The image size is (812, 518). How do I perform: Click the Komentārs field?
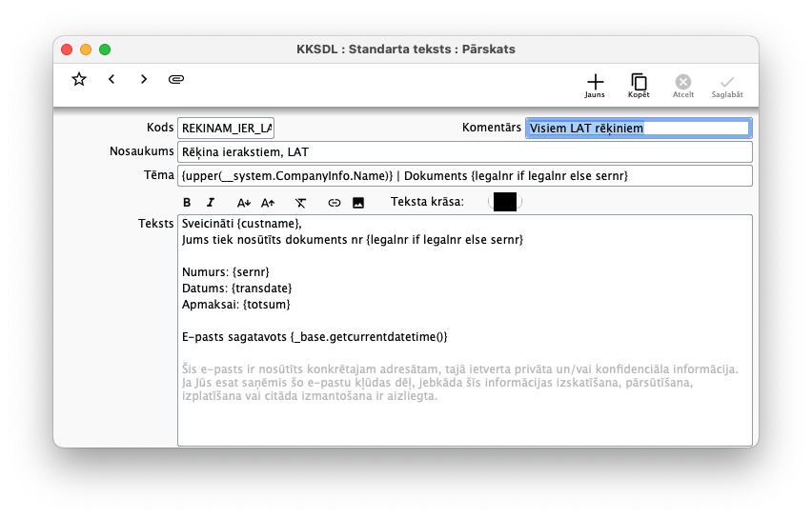pyautogui.click(x=638, y=128)
